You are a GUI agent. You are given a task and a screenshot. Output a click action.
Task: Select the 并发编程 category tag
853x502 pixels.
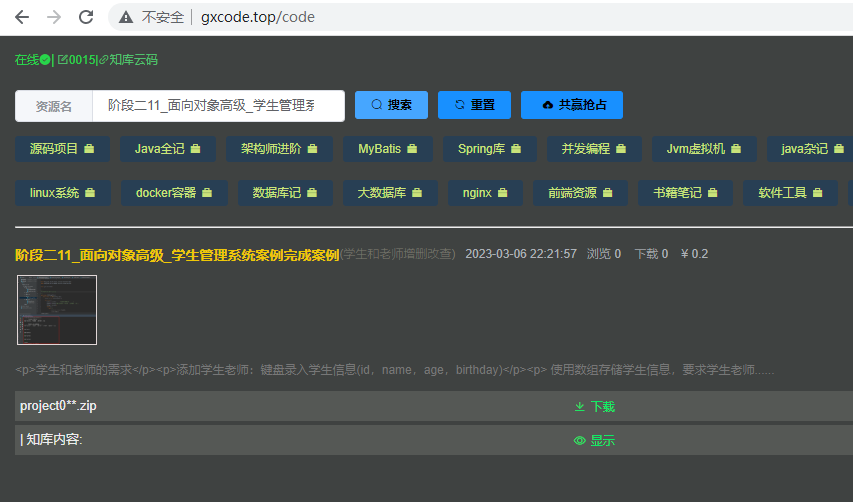coord(594,149)
